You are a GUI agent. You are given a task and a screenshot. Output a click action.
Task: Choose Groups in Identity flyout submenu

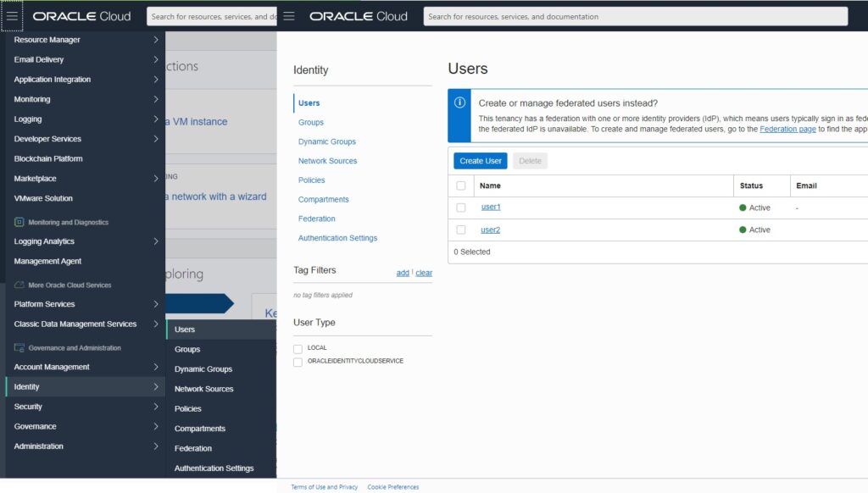(x=187, y=349)
